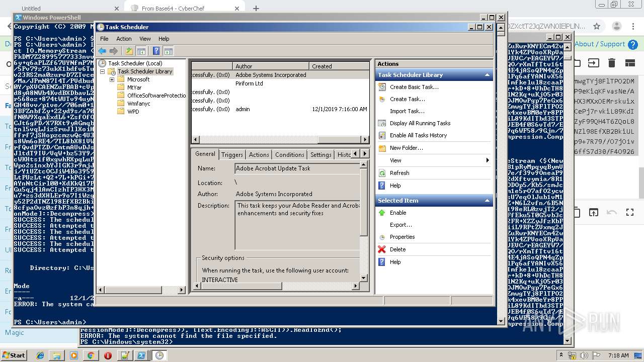Click the Up One Level folder icon
Screen dimensions: 644x362
point(129,51)
